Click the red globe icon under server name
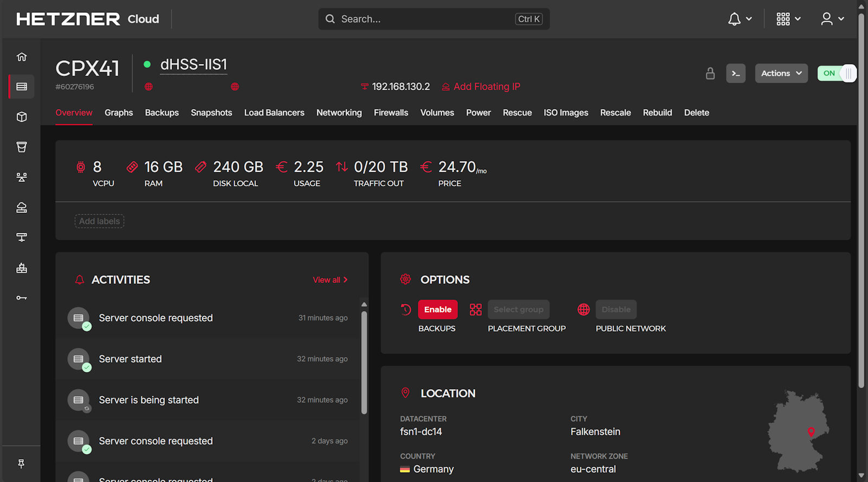Viewport: 868px width, 482px height. tap(149, 87)
